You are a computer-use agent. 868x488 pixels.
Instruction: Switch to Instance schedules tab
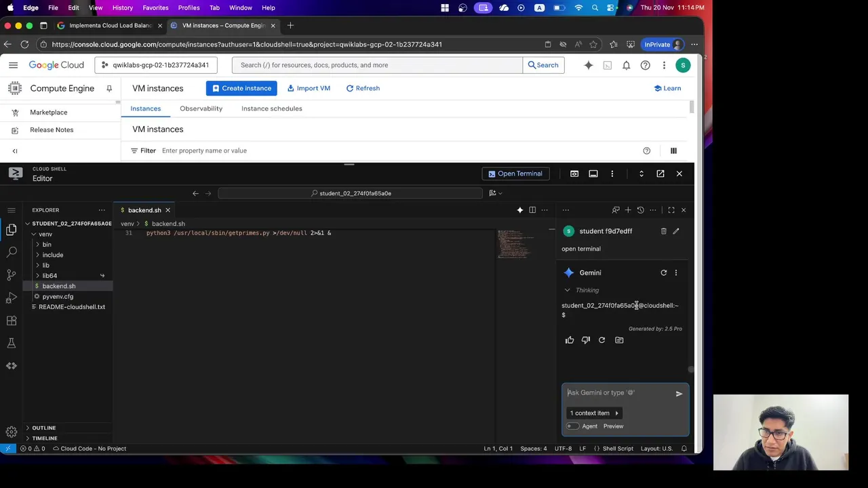pyautogui.click(x=271, y=108)
